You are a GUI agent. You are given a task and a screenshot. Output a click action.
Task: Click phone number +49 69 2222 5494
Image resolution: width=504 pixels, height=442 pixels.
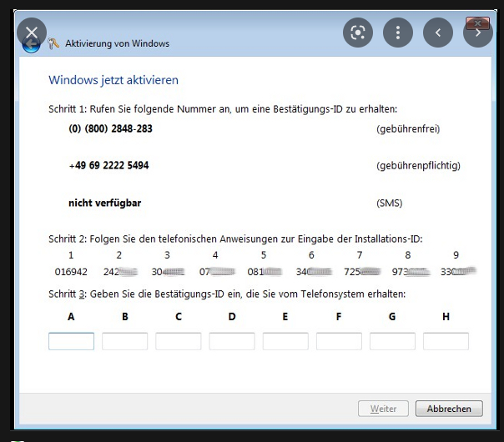point(108,165)
